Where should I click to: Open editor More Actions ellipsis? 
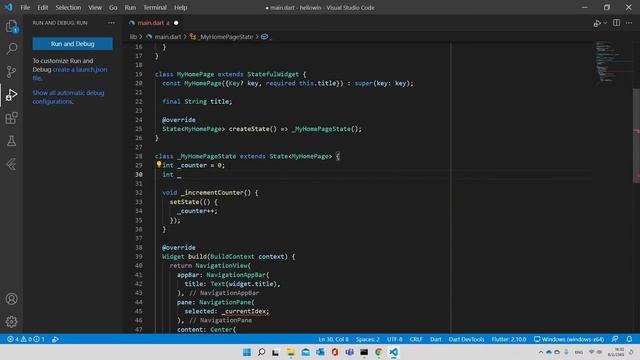coord(629,23)
